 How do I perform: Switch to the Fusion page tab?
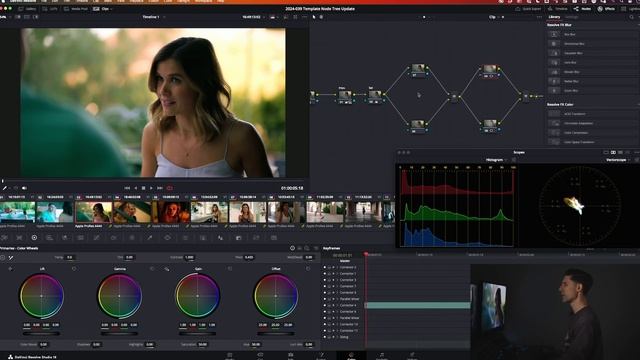tap(321, 356)
